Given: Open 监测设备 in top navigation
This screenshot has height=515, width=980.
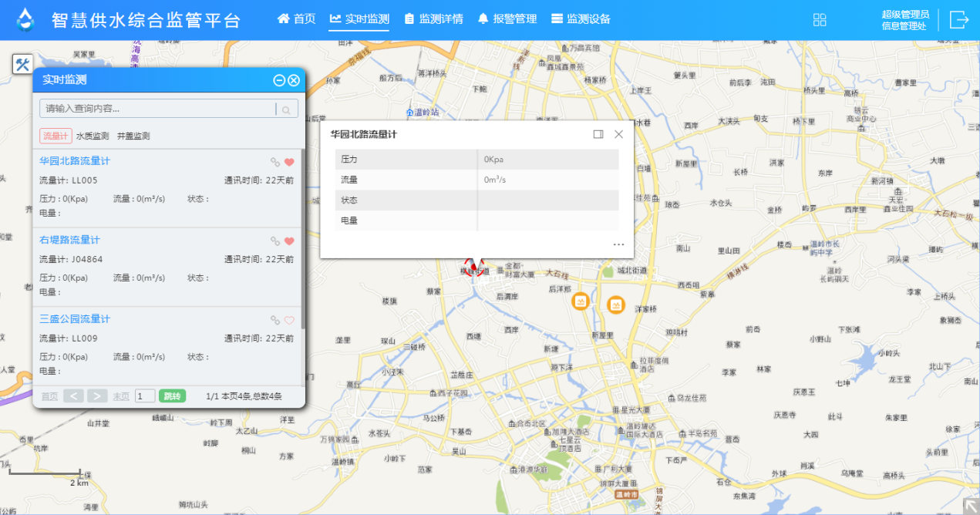Looking at the screenshot, I should pos(581,19).
